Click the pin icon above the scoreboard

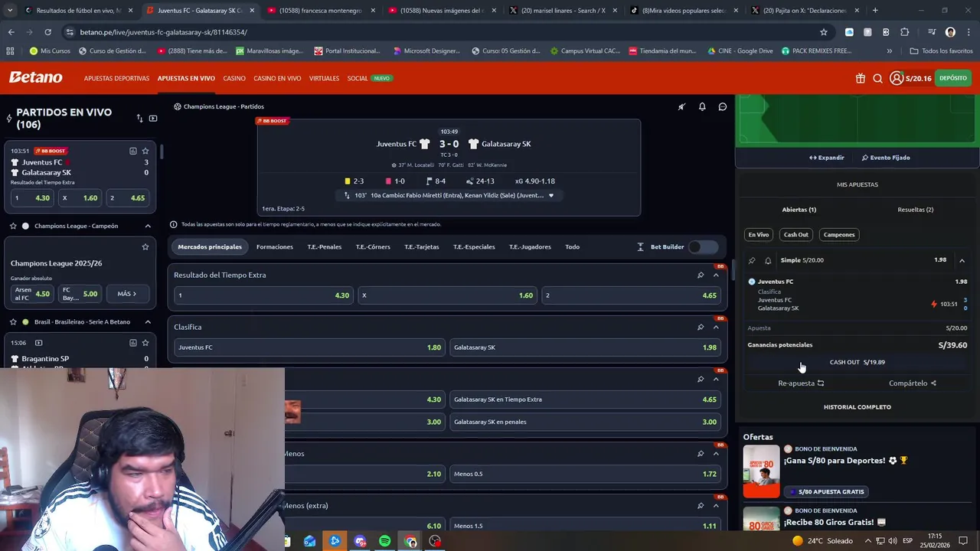tap(681, 106)
